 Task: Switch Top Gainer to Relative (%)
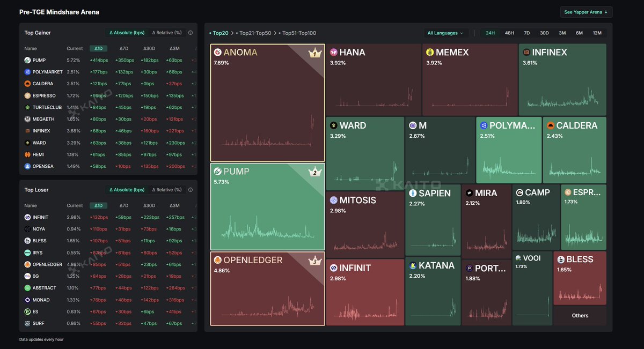pyautogui.click(x=167, y=33)
